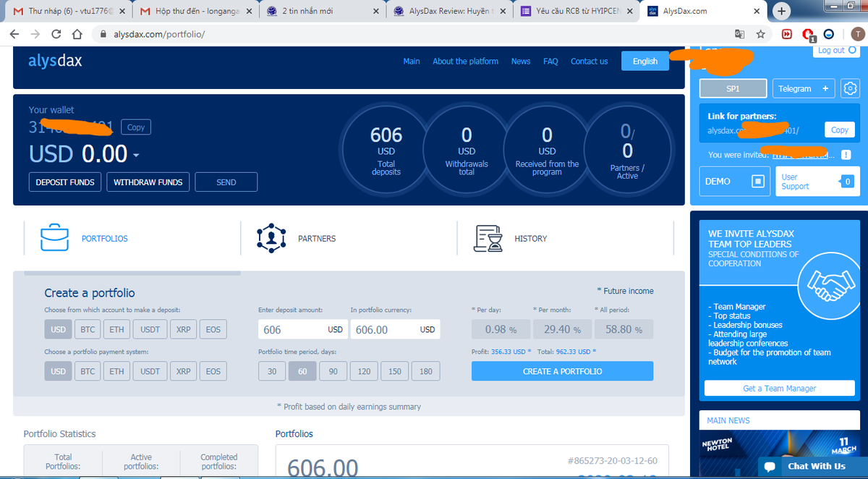Open the Contact us page
Image resolution: width=868 pixels, height=479 pixels.
589,62
